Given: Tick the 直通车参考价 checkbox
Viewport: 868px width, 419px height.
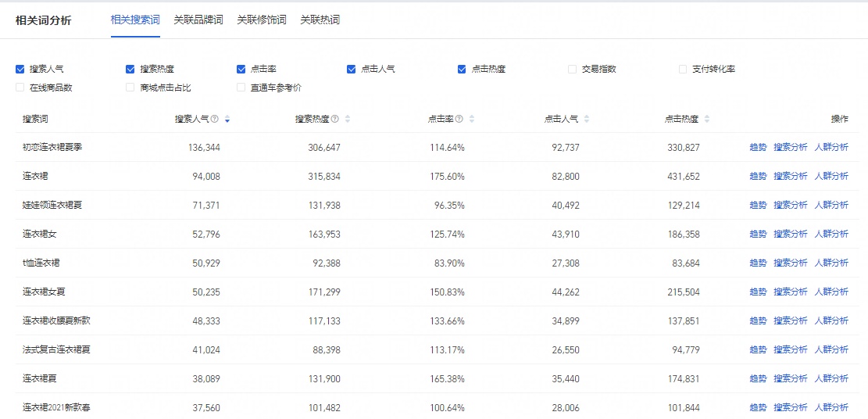Looking at the screenshot, I should click(x=241, y=88).
